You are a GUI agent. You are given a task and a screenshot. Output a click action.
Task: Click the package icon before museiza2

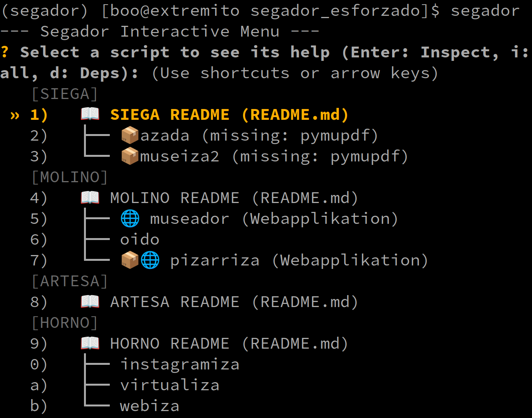pyautogui.click(x=130, y=156)
